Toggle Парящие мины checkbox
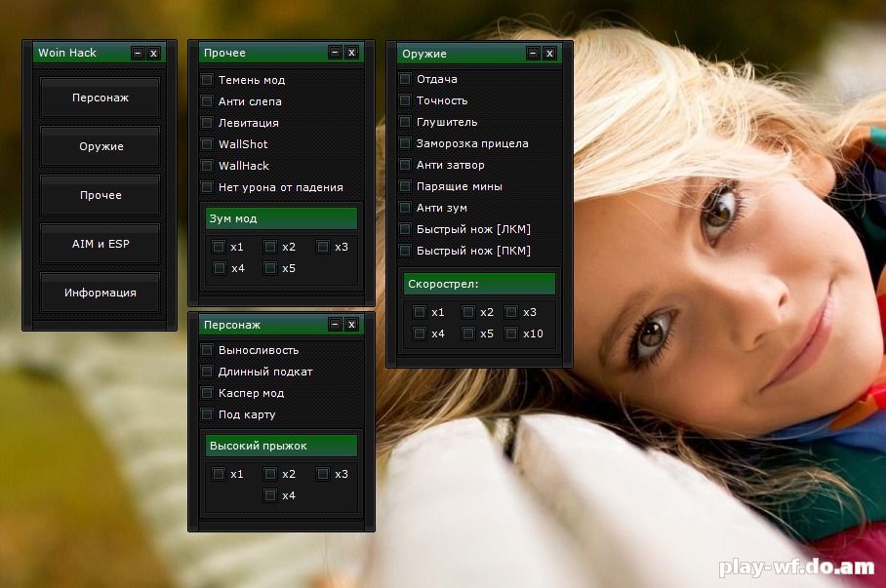This screenshot has width=886, height=588. click(x=405, y=186)
